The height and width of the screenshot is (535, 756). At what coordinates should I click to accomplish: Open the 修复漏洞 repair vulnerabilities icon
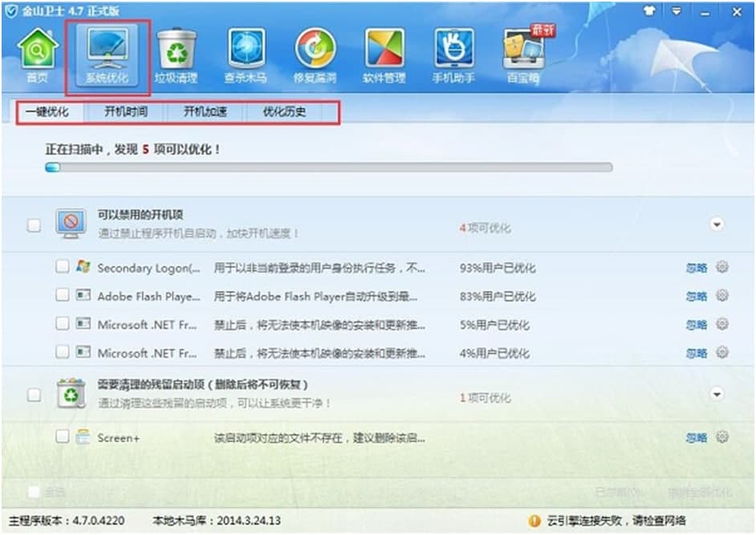coord(315,55)
